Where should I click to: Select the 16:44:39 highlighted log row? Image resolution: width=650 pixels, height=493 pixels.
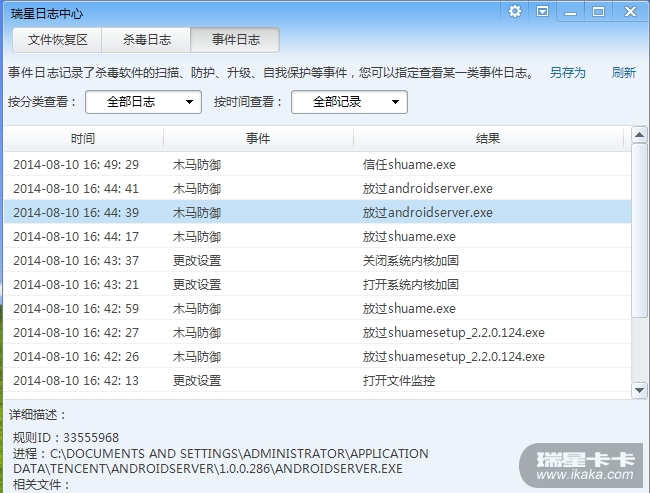tap(318, 213)
